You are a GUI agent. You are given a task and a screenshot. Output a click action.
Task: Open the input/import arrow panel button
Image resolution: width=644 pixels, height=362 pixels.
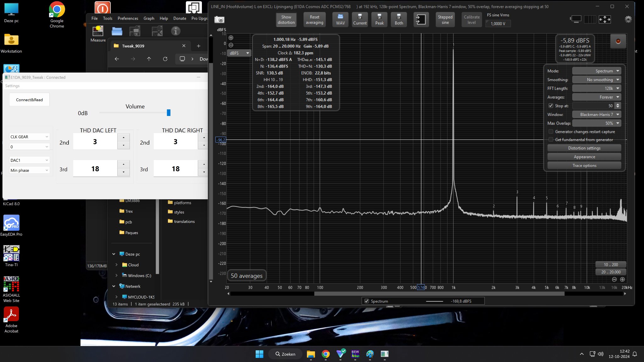point(421,19)
